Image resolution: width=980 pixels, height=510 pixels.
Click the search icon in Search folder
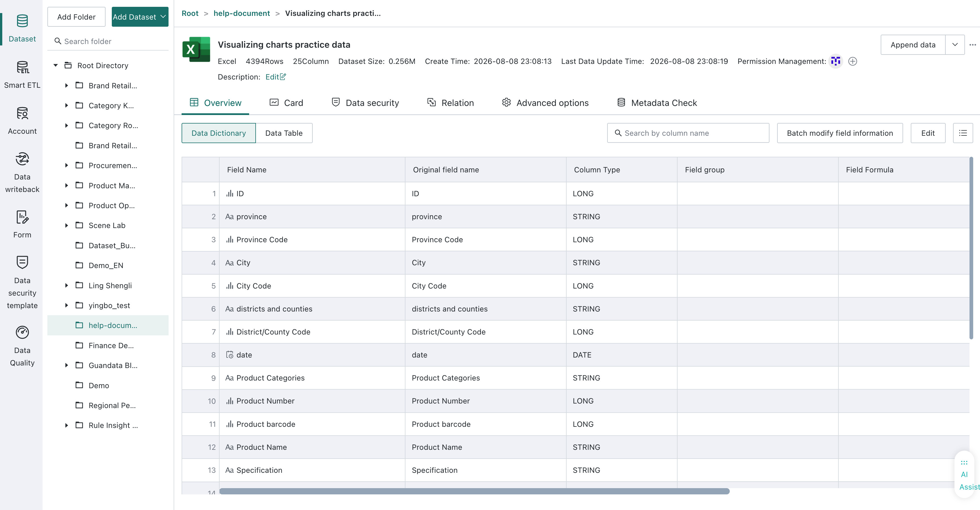click(x=58, y=41)
